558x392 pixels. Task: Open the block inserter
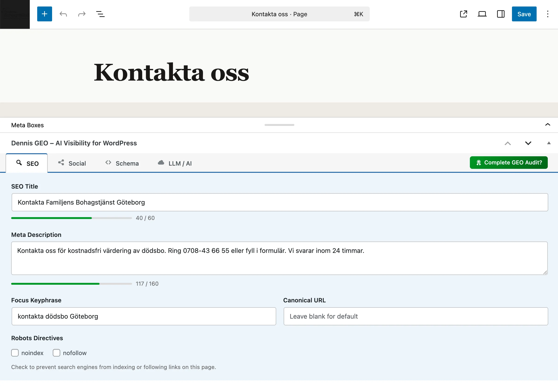coord(44,14)
